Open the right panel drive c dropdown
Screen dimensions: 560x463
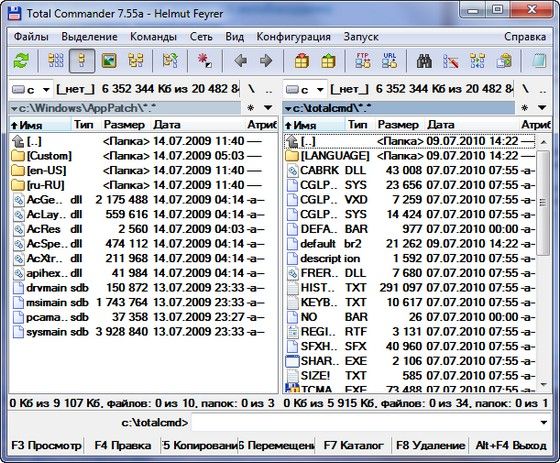click(305, 89)
